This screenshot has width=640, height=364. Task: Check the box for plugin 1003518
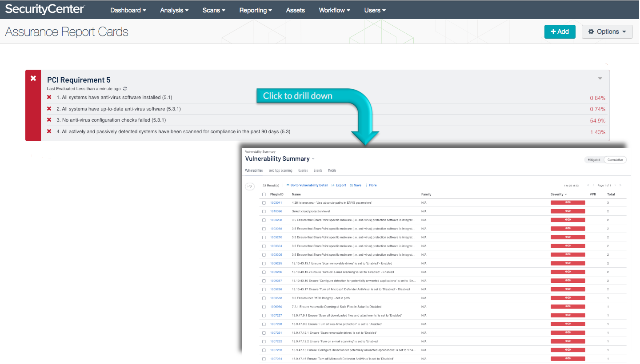(264, 298)
